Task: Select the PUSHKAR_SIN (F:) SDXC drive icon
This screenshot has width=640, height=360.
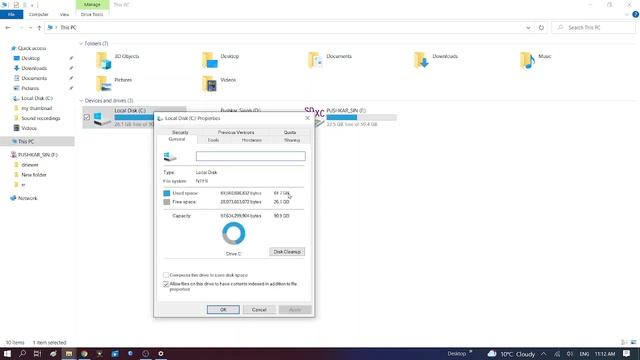Action: [x=315, y=117]
